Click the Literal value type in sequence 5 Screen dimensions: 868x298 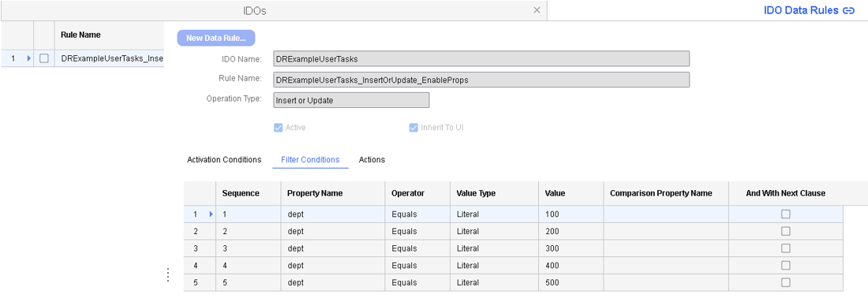[494, 282]
